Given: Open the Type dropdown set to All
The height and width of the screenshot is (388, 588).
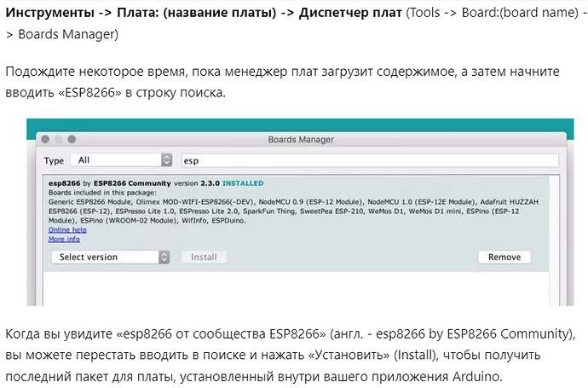Looking at the screenshot, I should click(x=121, y=160).
